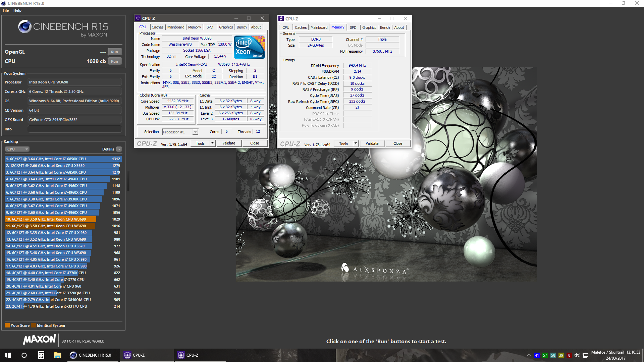The image size is (644, 362).
Task: Click the Identical System legend swatch
Action: tap(33, 325)
